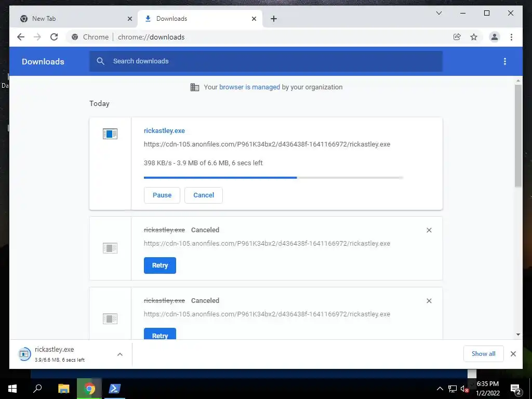Open the Chrome profile avatar
Screen dimensions: 532x399
pos(495,37)
